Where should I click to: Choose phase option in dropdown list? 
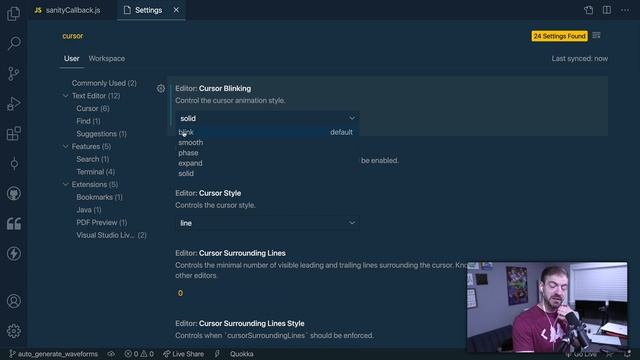pos(267,153)
